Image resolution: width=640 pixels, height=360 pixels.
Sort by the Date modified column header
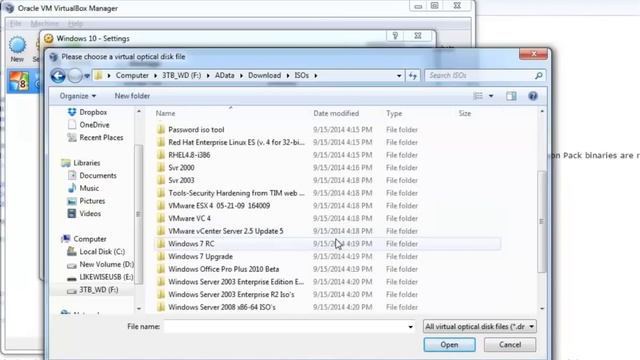(336, 113)
